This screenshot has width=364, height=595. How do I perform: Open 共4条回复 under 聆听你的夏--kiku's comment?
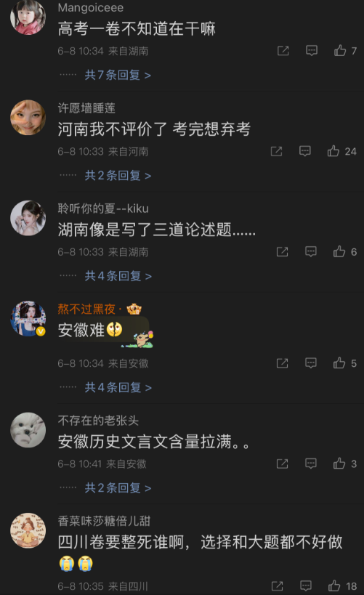pos(118,275)
